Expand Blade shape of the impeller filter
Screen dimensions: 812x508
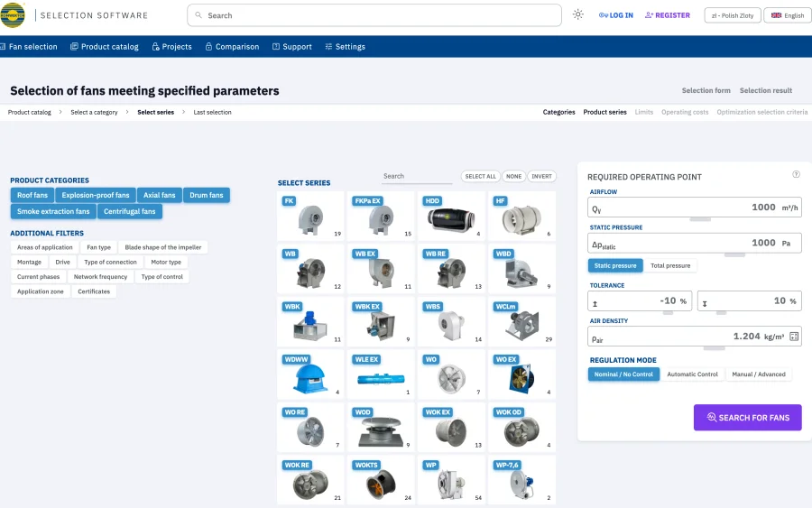tap(163, 247)
